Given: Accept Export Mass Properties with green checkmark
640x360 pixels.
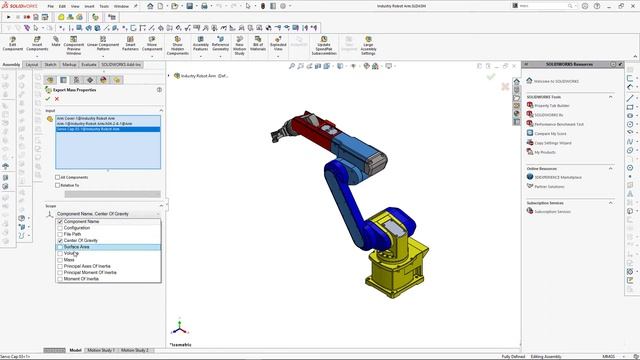Looking at the screenshot, I should 48,99.
